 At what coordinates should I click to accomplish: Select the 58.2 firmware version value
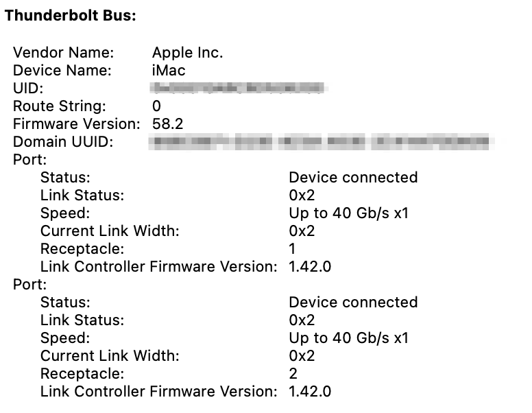[168, 123]
